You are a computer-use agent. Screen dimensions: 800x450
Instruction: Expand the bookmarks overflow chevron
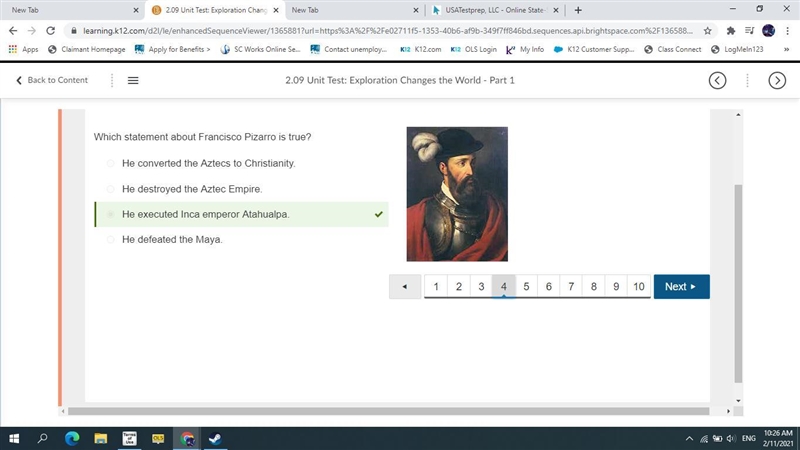coord(786,49)
